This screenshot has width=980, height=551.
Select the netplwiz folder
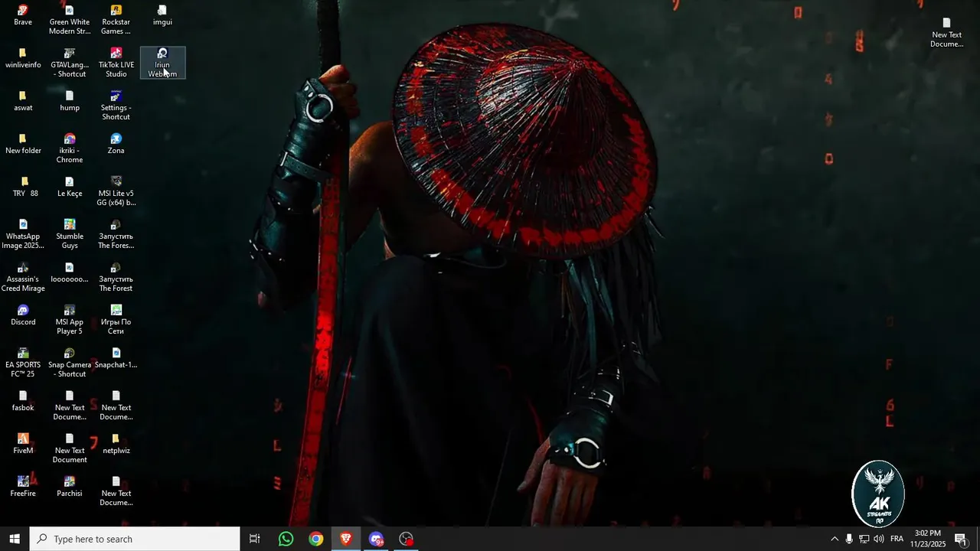116,445
